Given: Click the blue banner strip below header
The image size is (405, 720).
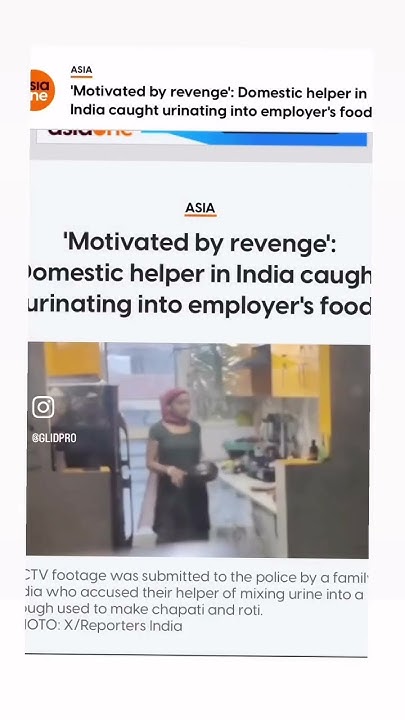Looking at the screenshot, I should (254, 138).
